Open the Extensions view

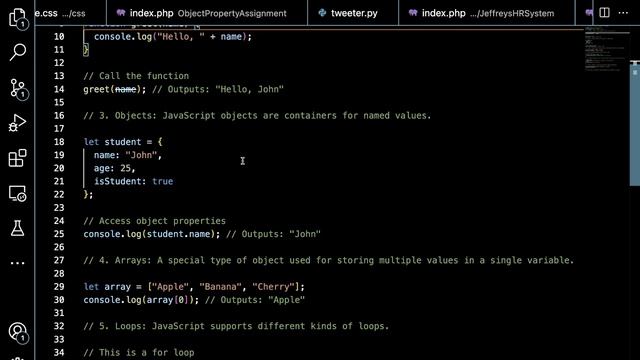17,158
